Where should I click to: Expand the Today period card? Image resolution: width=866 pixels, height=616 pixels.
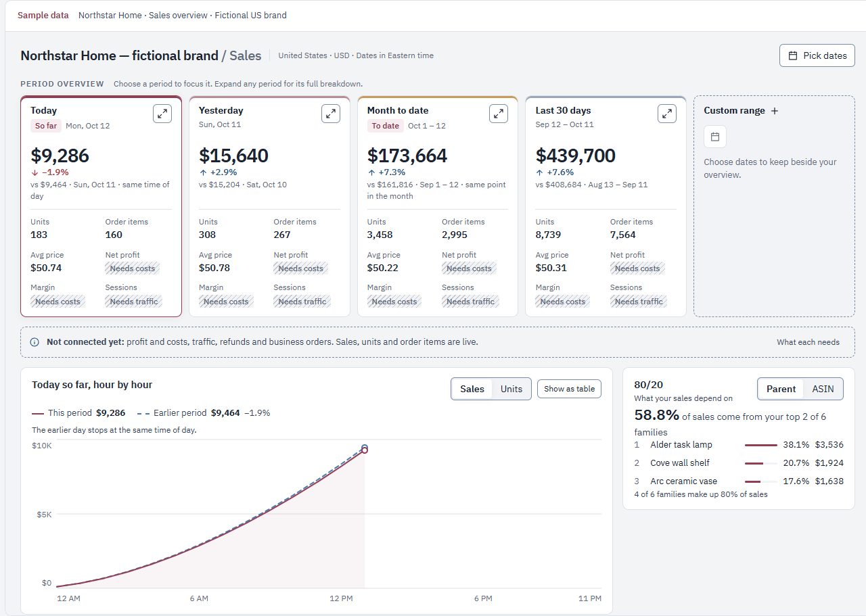[162, 114]
